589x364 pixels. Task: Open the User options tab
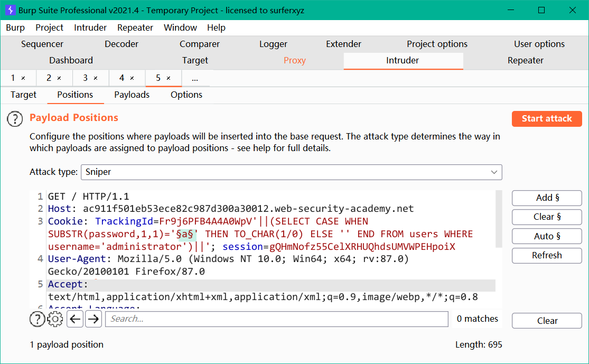[539, 44]
